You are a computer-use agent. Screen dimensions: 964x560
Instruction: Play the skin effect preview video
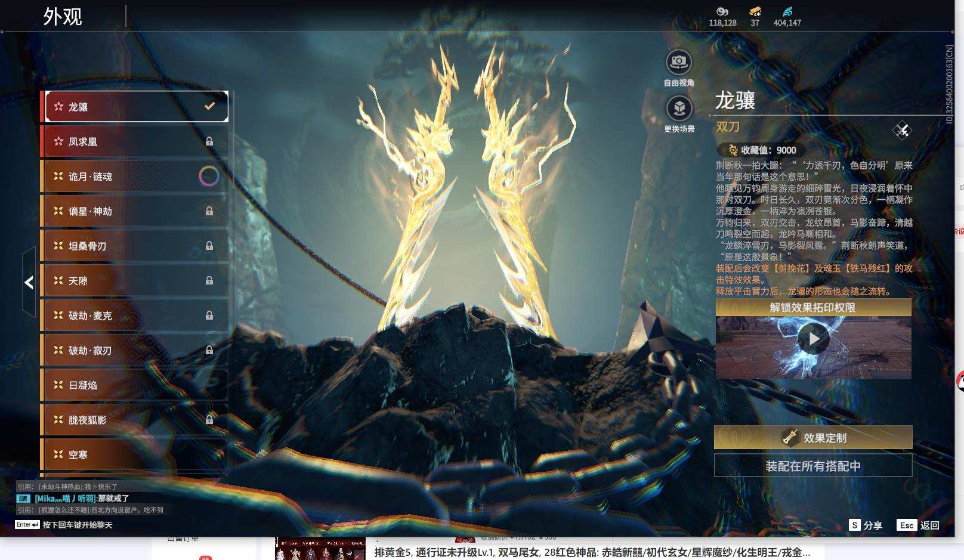click(x=814, y=339)
